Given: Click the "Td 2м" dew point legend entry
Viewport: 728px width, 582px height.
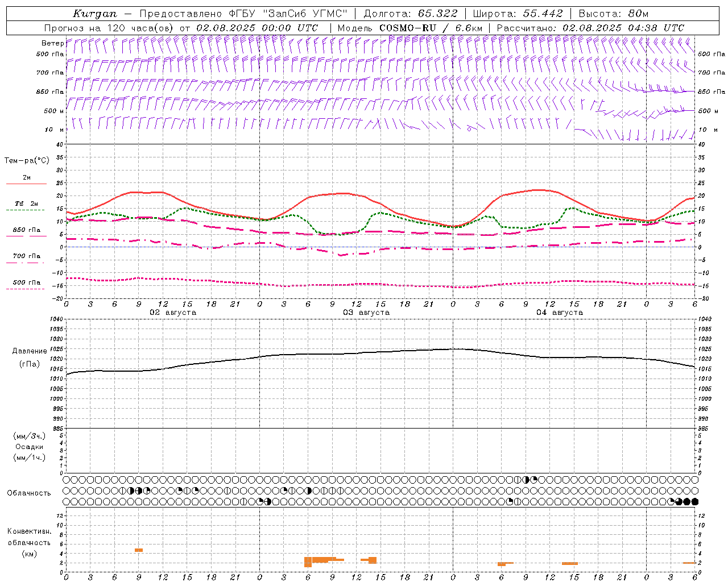Looking at the screenshot, I should pyautogui.click(x=27, y=203).
